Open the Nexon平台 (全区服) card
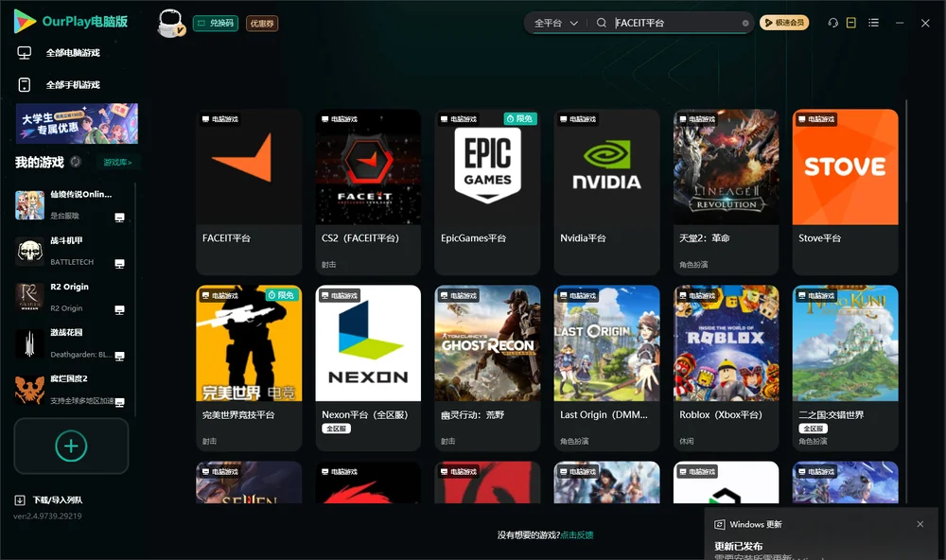The image size is (946, 560). (x=368, y=368)
